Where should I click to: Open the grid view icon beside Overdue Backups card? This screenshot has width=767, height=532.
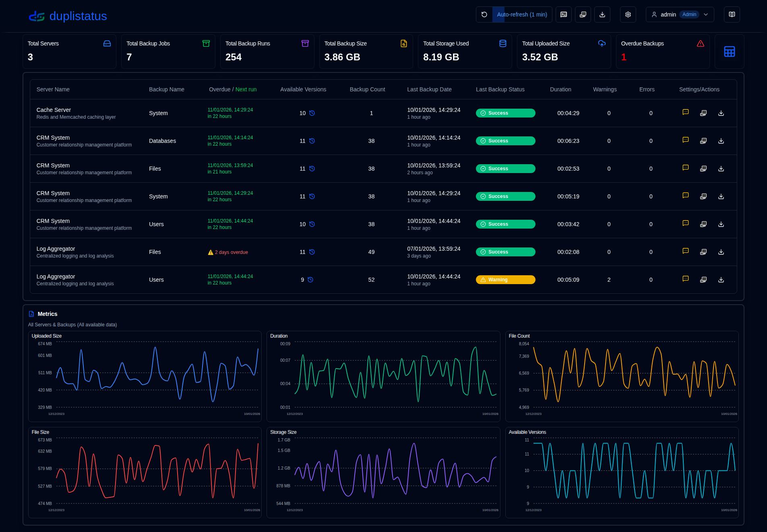730,52
